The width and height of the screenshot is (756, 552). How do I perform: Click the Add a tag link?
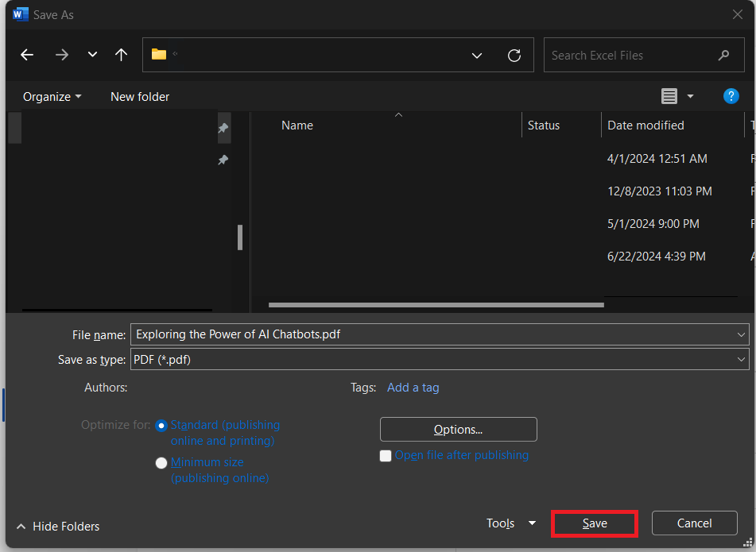point(413,388)
